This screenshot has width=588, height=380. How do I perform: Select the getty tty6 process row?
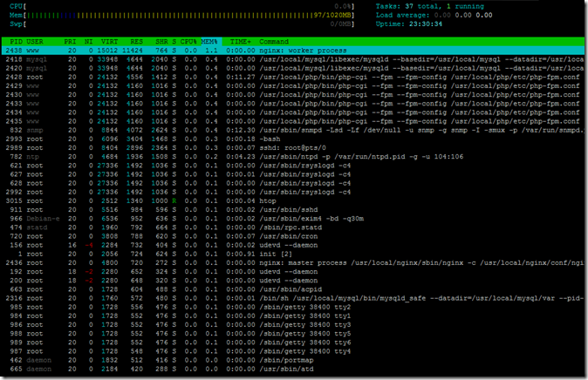(x=293, y=343)
